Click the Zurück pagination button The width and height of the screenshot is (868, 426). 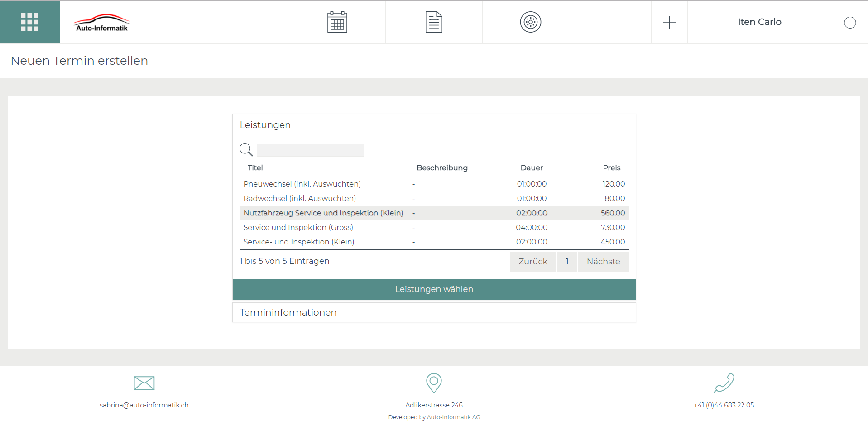533,262
